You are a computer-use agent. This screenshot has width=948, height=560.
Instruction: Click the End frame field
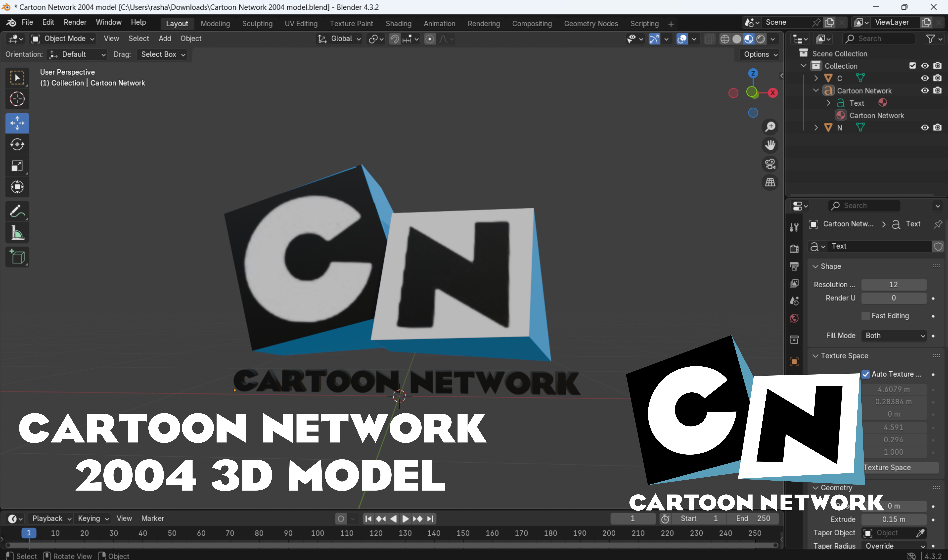(x=752, y=518)
